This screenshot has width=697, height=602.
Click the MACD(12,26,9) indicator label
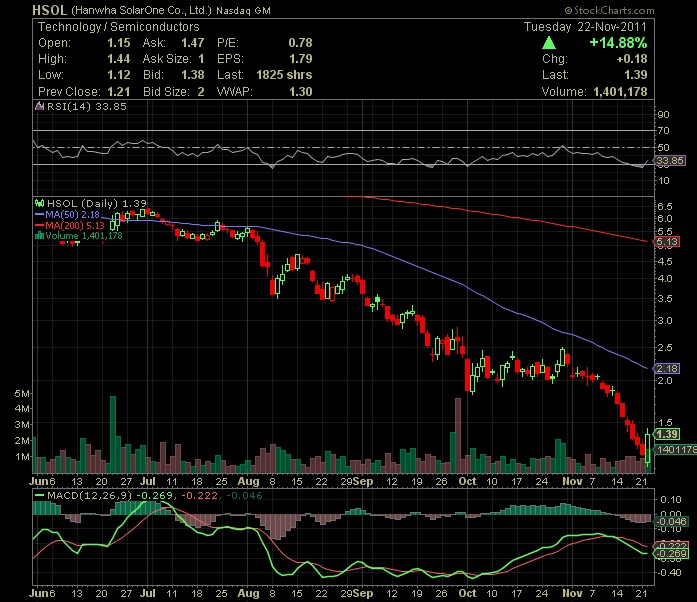coord(89,495)
